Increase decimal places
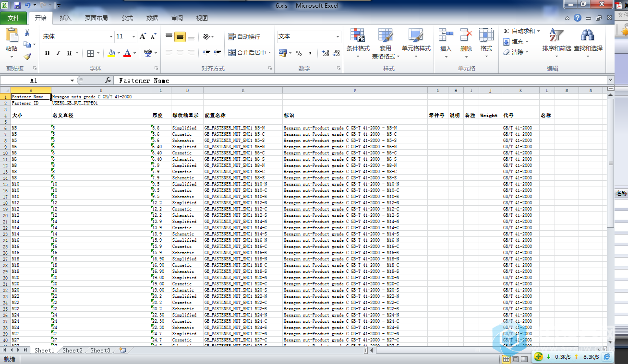The width and height of the screenshot is (628, 364). click(325, 53)
